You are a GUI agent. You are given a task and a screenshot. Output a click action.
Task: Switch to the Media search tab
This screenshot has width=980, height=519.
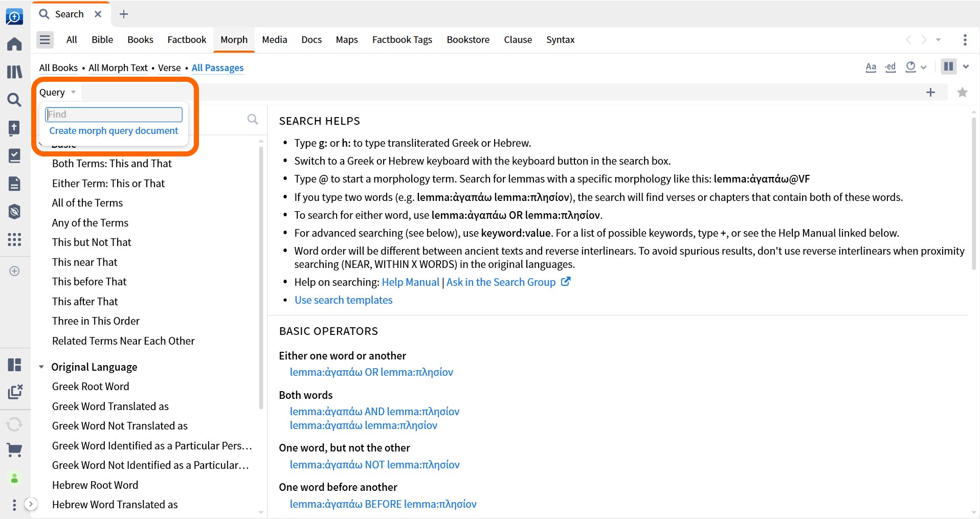(275, 40)
